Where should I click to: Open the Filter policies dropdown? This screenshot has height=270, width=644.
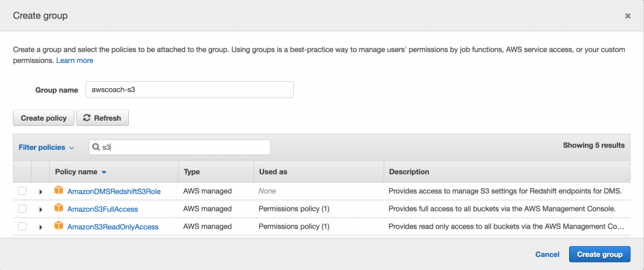point(47,147)
